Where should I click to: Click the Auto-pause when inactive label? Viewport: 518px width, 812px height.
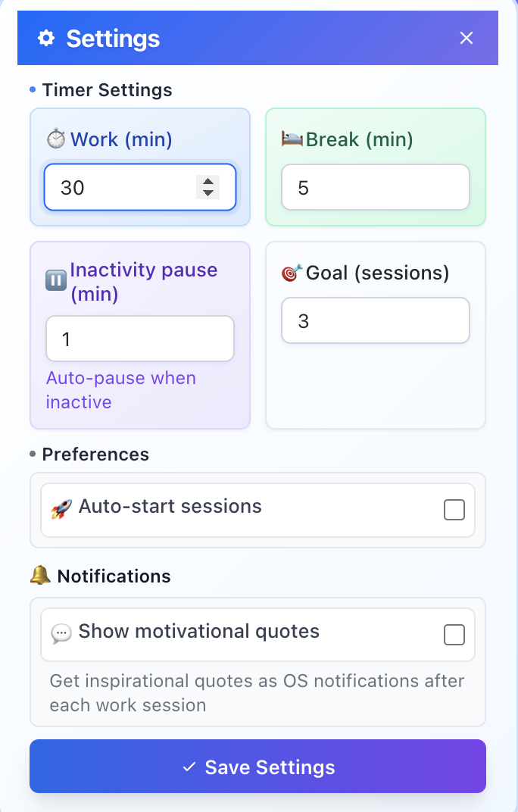coord(121,389)
